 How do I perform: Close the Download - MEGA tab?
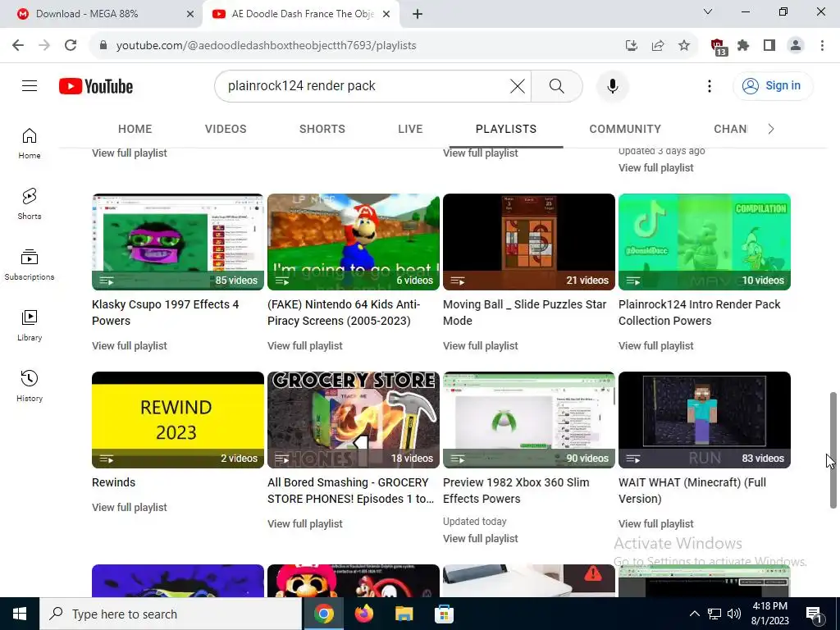190,14
